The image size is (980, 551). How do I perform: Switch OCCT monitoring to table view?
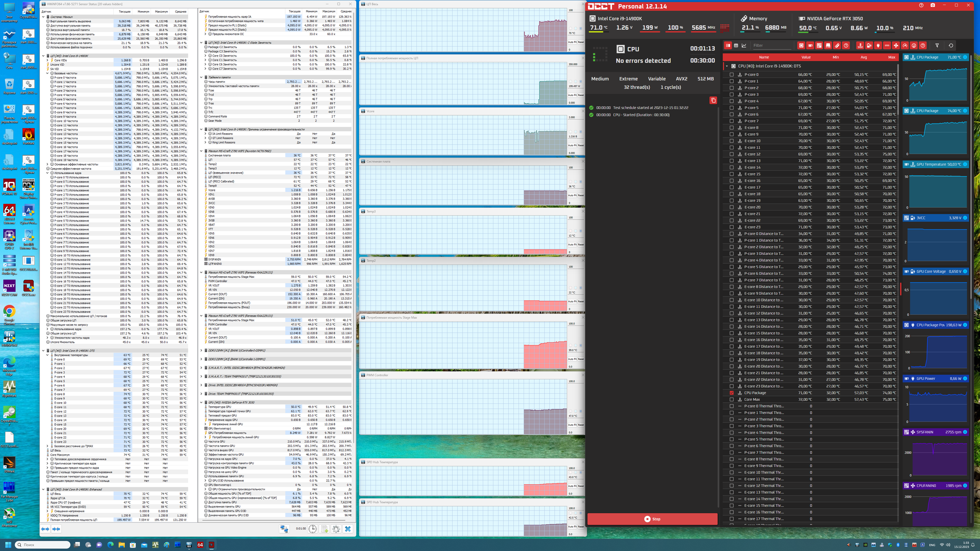coord(736,46)
